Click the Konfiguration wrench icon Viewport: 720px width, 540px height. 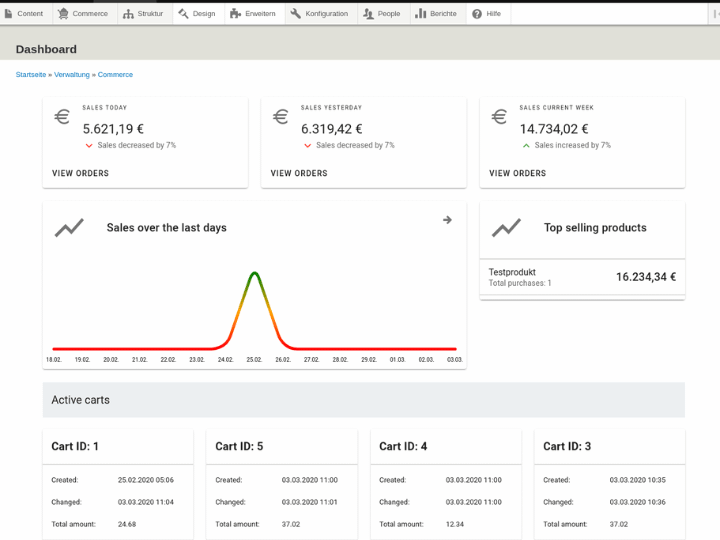(x=296, y=14)
